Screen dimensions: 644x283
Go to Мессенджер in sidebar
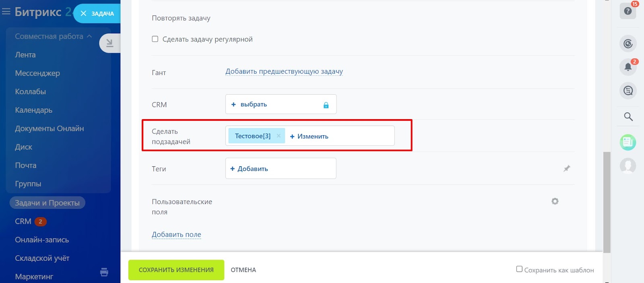(37, 73)
